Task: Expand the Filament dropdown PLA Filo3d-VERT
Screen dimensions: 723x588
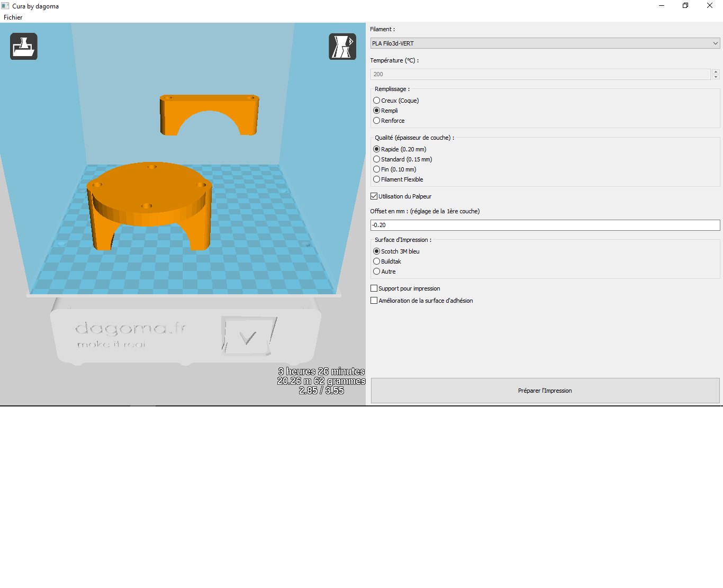Action: 545,43
